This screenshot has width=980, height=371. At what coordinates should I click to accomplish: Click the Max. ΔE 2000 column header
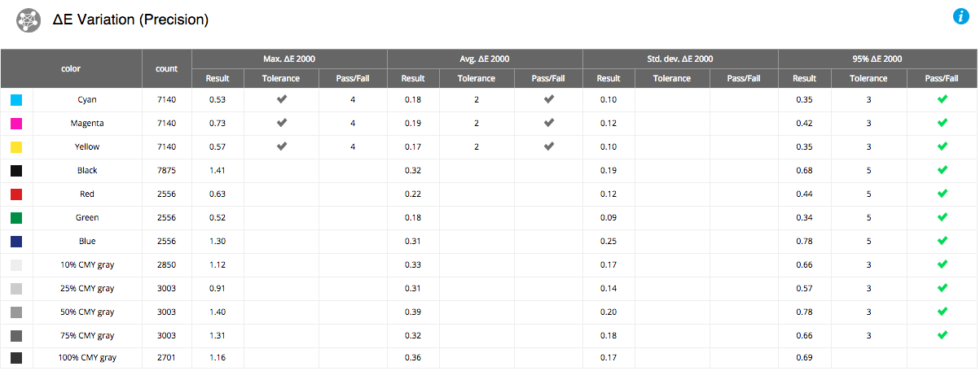[289, 59]
